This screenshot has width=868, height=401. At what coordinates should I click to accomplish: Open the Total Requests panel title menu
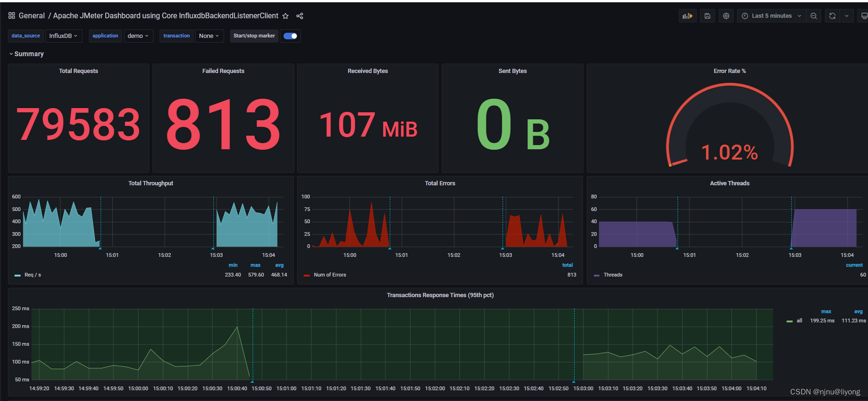point(79,71)
